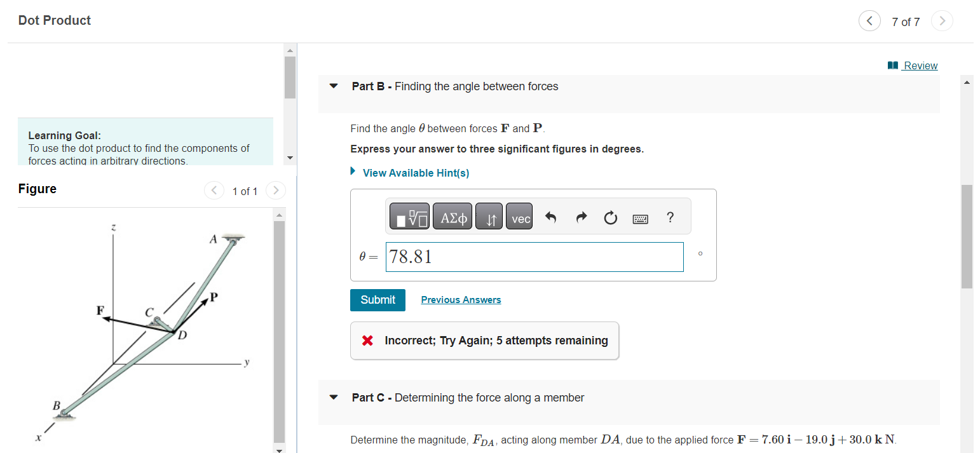Viewport: 980px width, 453px height.
Task: Collapse Part B section triangle
Action: (x=334, y=86)
